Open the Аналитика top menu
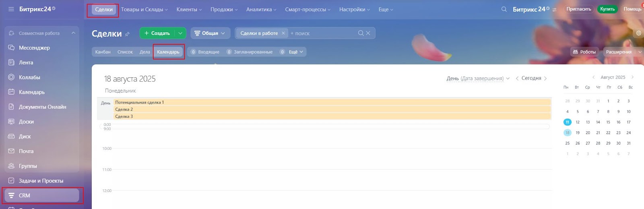The image size is (644, 209). [261, 9]
